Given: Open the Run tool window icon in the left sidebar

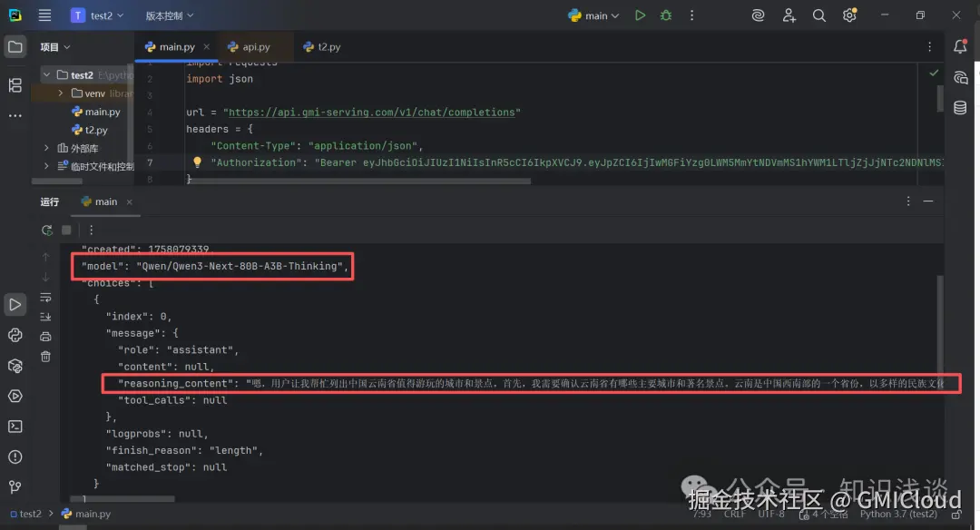Looking at the screenshot, I should point(15,305).
